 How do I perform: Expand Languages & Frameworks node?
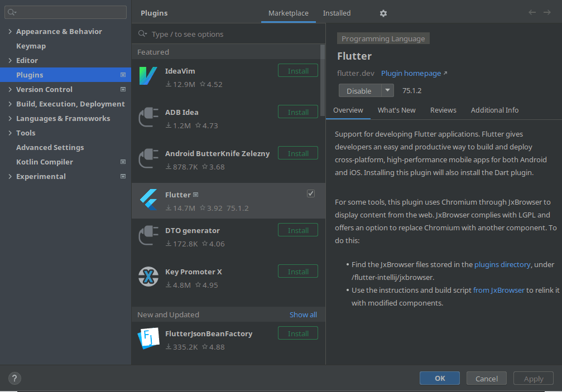[10, 119]
